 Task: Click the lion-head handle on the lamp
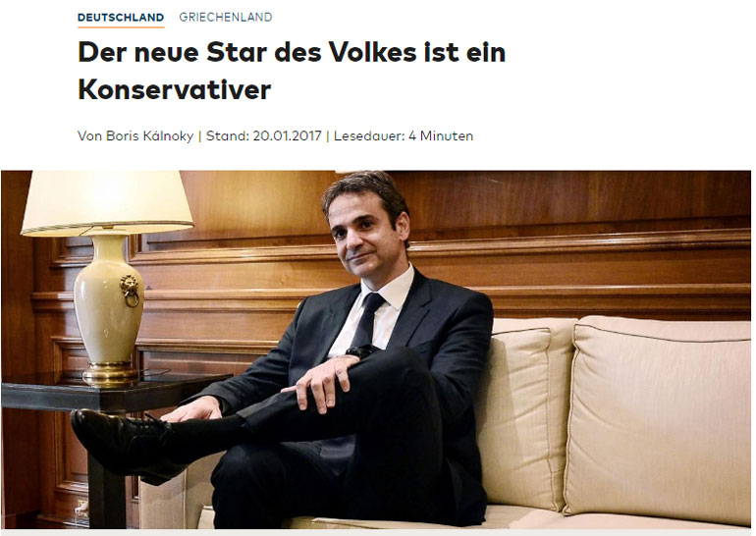(x=130, y=291)
